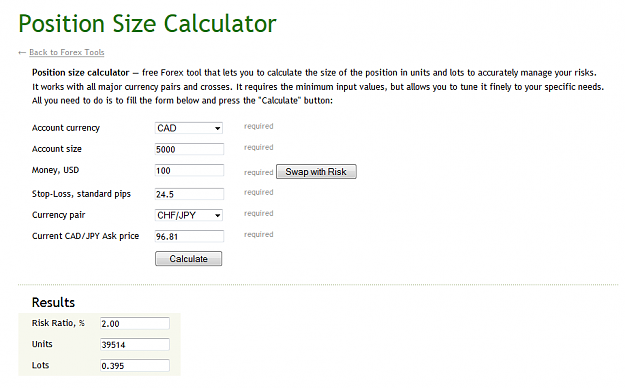This screenshot has width=625, height=388.
Task: Click the Results heading
Action: tap(53, 302)
